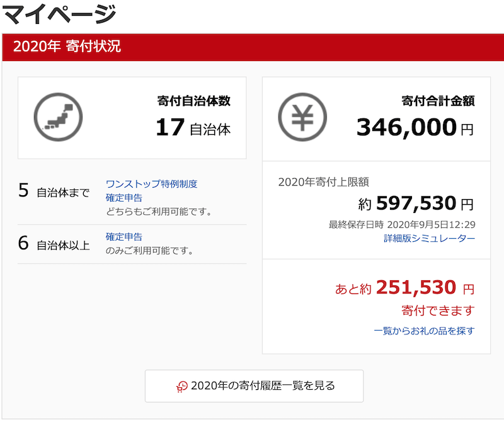Viewport: 504px width, 427px height.
Task: Click the 最終保存日時 2020年9月5日12:29 text
Action: point(402,225)
